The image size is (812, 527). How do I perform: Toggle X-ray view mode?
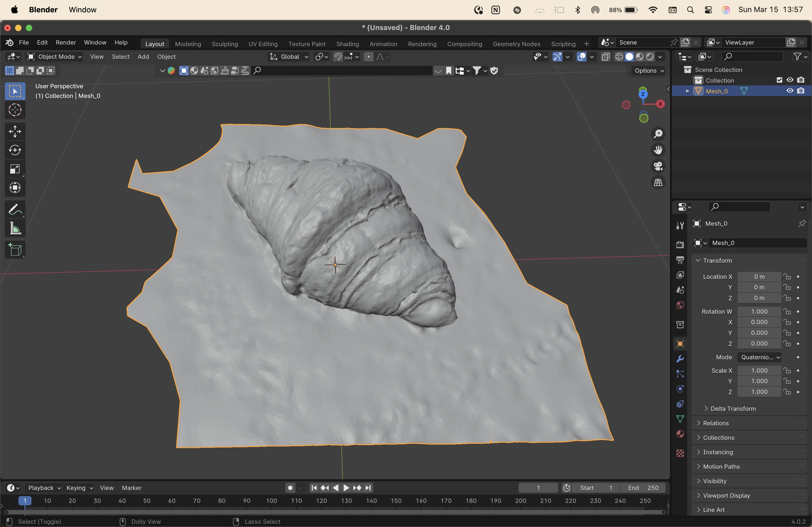(606, 57)
